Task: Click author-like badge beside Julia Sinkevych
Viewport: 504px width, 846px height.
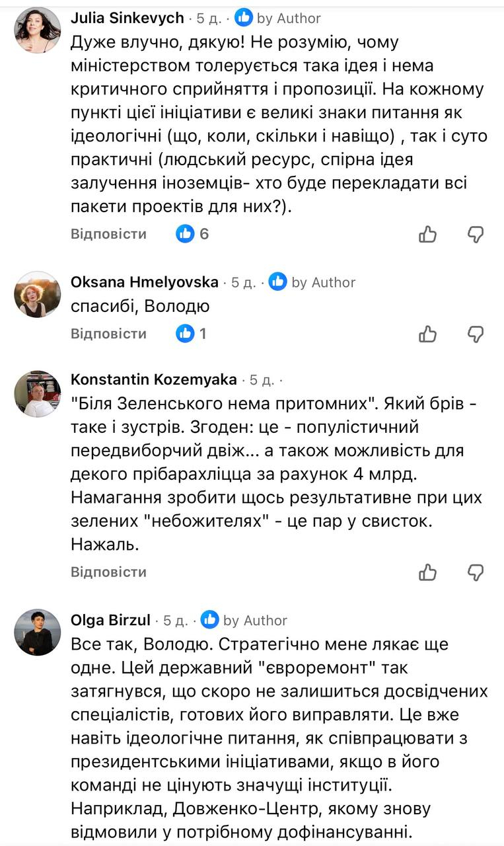Action: point(243,18)
